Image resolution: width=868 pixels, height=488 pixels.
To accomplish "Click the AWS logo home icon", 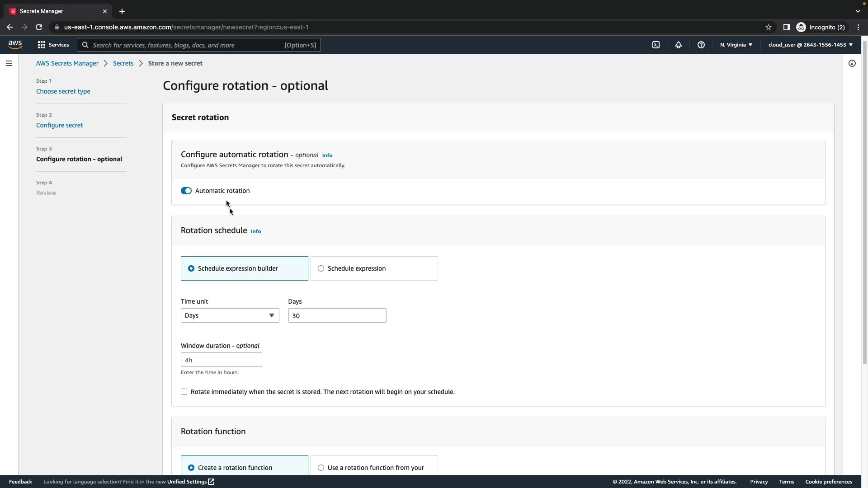I will 15,44.
